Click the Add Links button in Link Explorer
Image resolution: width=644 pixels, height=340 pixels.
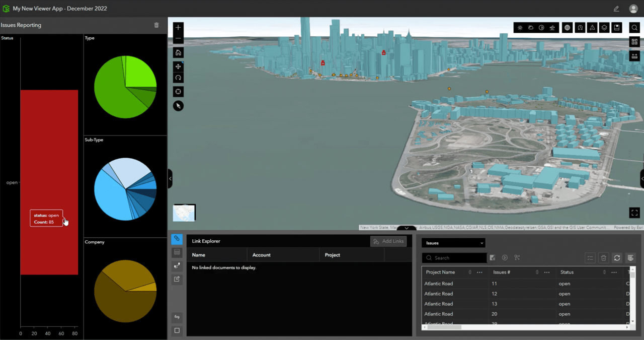388,241
